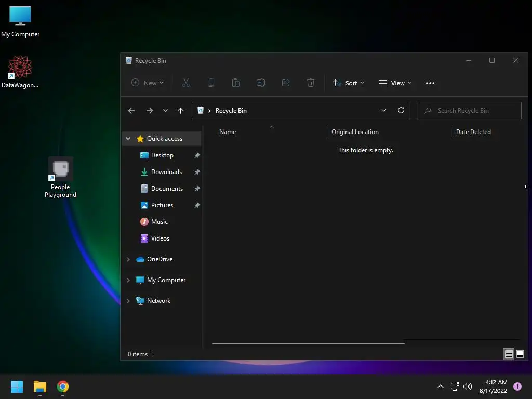Expand the Network tree node
The width and height of the screenshot is (532, 399).
(x=128, y=301)
